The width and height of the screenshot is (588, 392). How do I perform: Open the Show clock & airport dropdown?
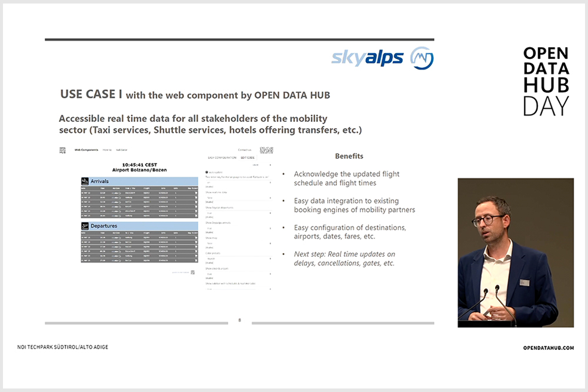[x=238, y=274]
